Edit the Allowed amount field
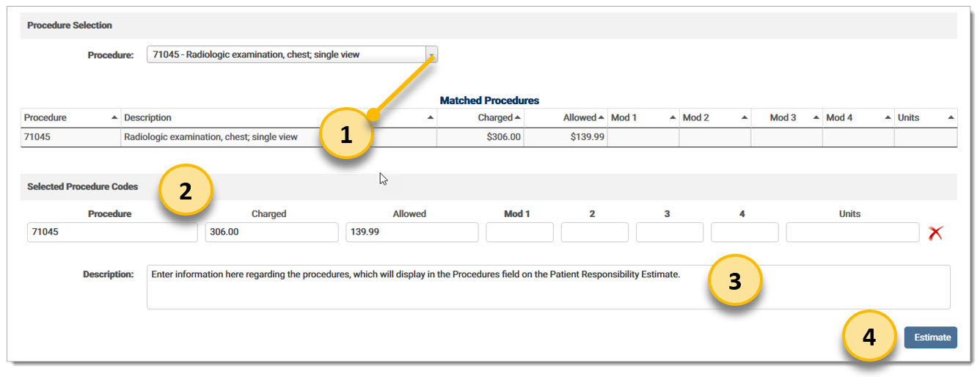The height and width of the screenshot is (377, 980). pyautogui.click(x=412, y=233)
